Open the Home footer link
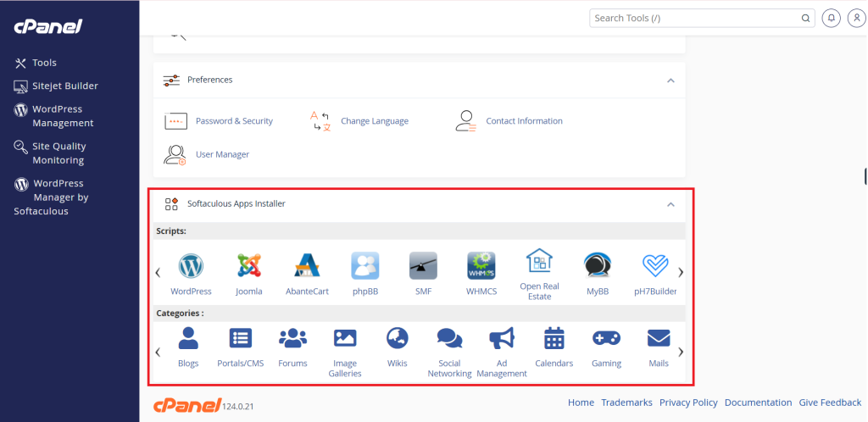Viewport: 868px width, 422px height. tap(581, 403)
